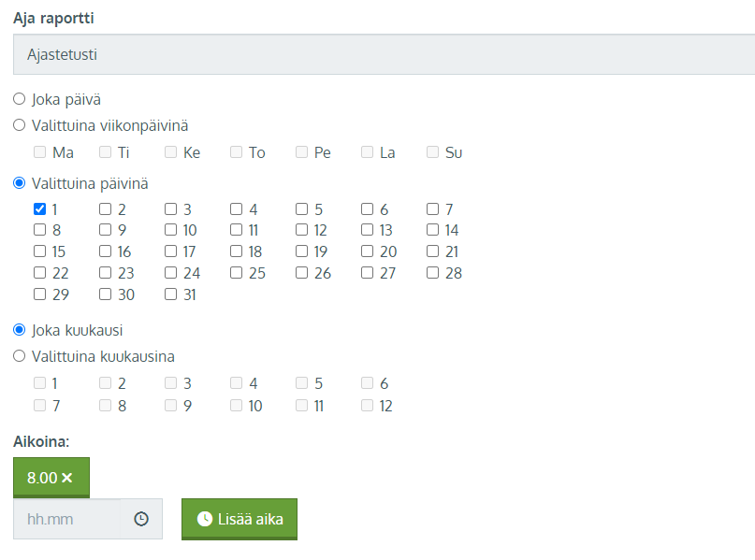The image size is (755, 560).
Task: Remove the 8.00 time tag
Action: pos(67,478)
